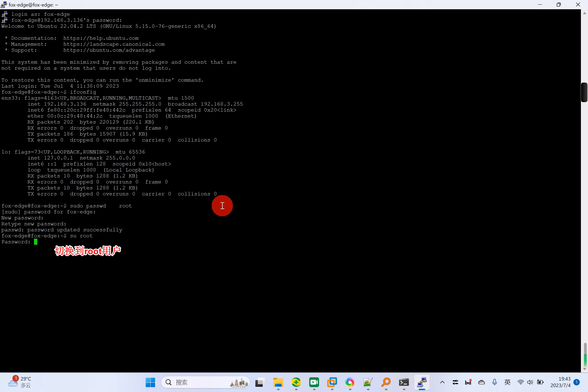588x392 pixels.
Task: Open File Explorer from the taskbar
Action: pos(278,382)
